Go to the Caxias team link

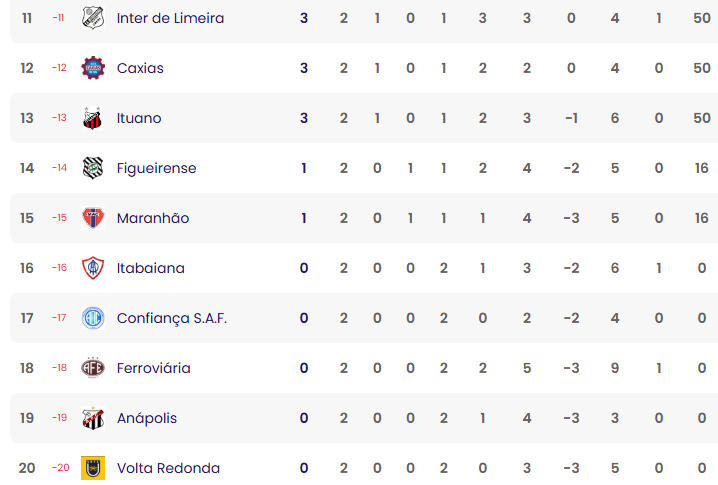click(140, 68)
